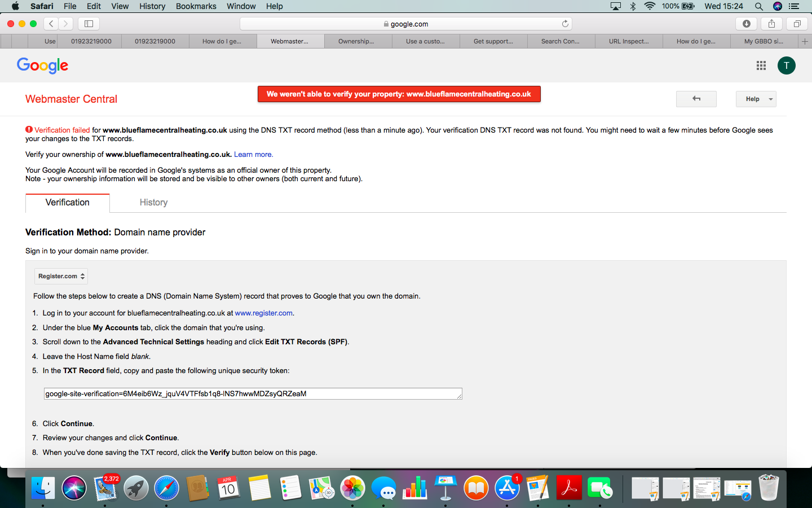This screenshot has width=812, height=508.
Task: Click the Bluetooth status icon
Action: coord(633,6)
